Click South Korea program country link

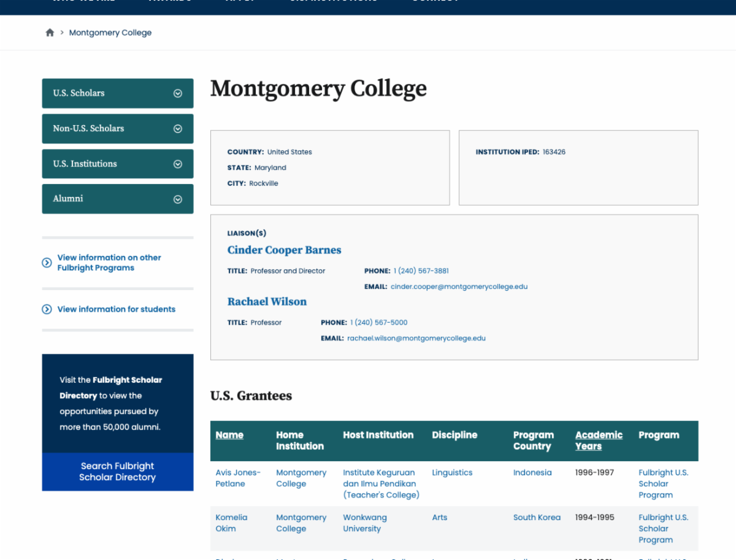tap(537, 517)
